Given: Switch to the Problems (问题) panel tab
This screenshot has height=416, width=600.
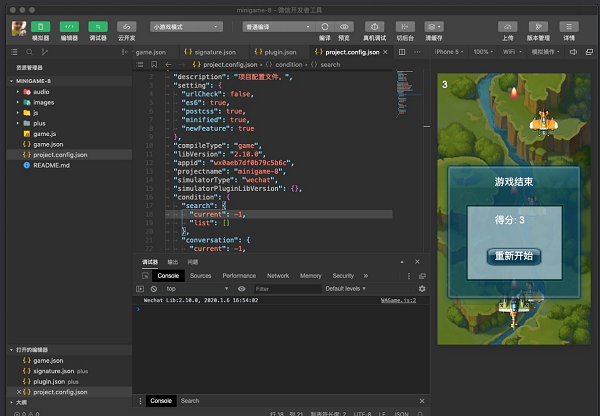Looking at the screenshot, I should (x=193, y=262).
